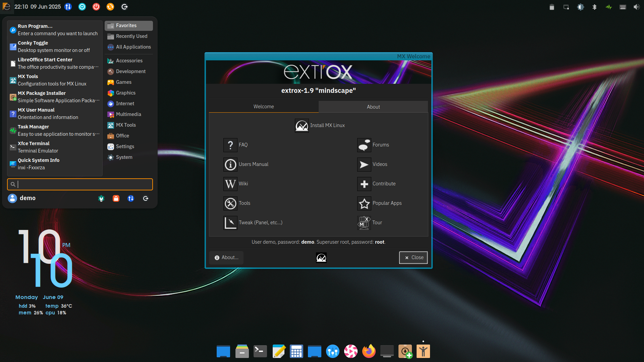The height and width of the screenshot is (362, 644).
Task: Open LibreOffice Start Center
Action: (55, 63)
